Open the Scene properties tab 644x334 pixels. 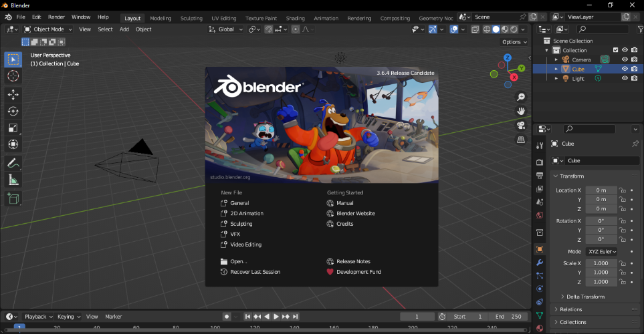(540, 202)
